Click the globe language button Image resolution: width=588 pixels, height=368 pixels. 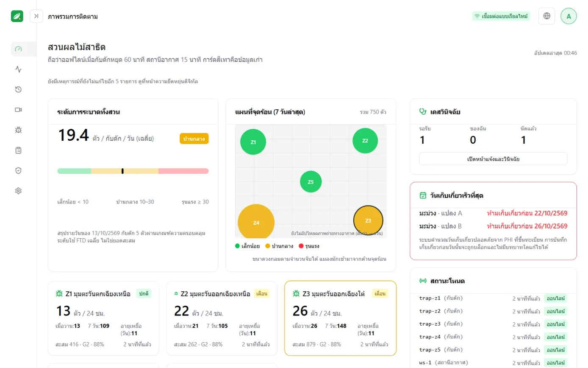[x=546, y=16]
